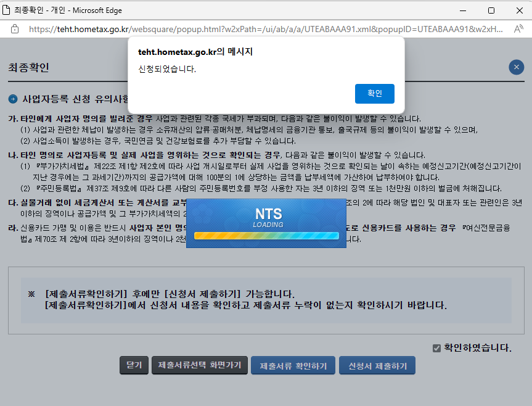Click the URL text in address bar
532x406 pixels.
click(266, 29)
